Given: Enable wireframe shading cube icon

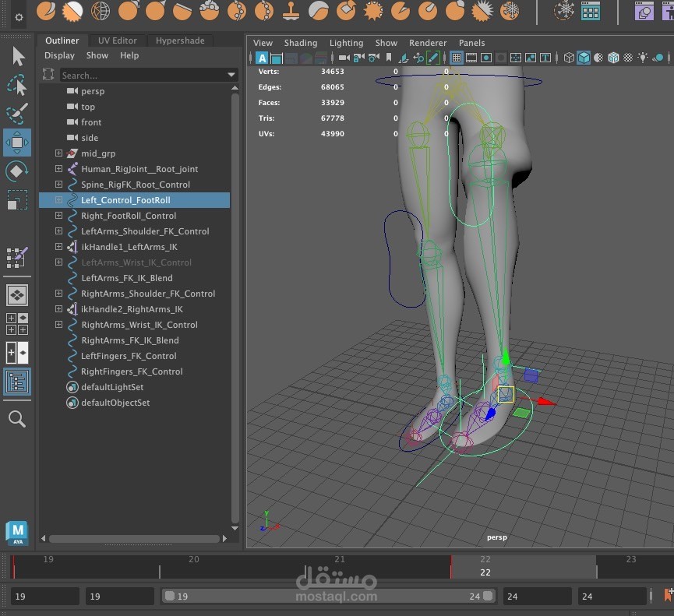Looking at the screenshot, I should 569,58.
